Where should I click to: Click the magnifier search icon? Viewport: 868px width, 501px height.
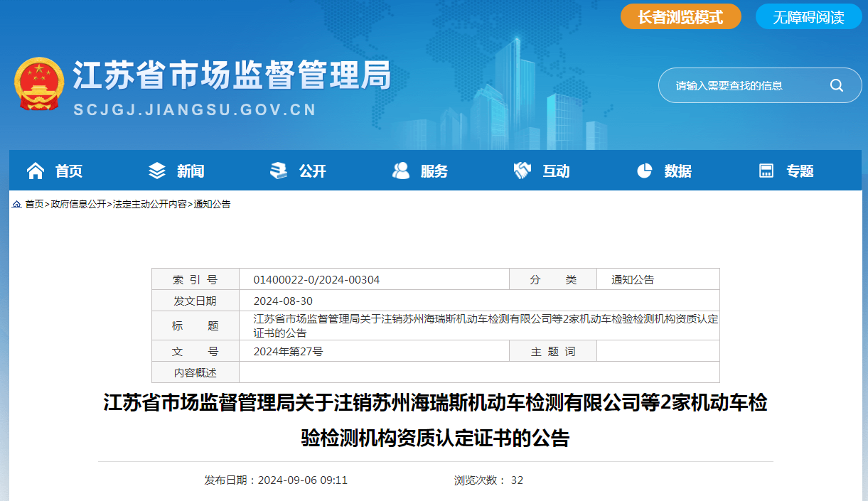[x=836, y=86]
